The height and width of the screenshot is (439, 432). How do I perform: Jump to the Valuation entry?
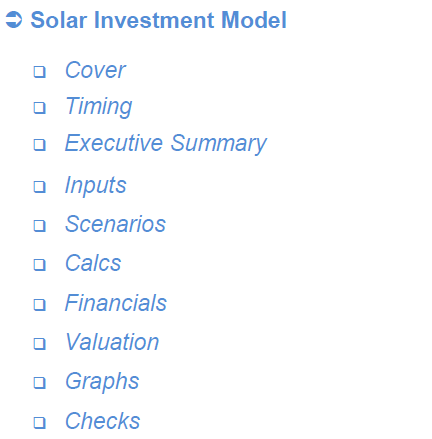[112, 342]
